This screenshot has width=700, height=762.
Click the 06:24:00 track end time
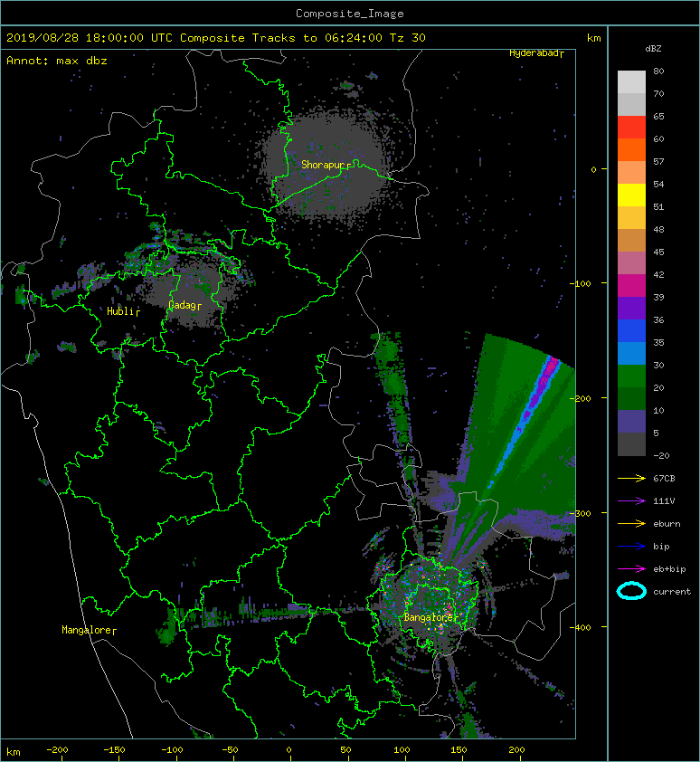353,38
